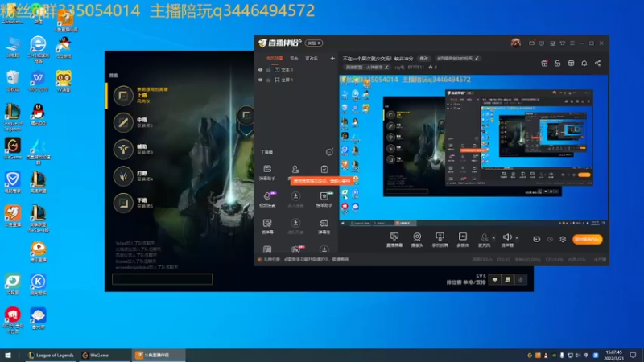Viewport: 644px width, 362px height.
Task: Open the hamburger menu in streaming app title bar
Action: 572,43
